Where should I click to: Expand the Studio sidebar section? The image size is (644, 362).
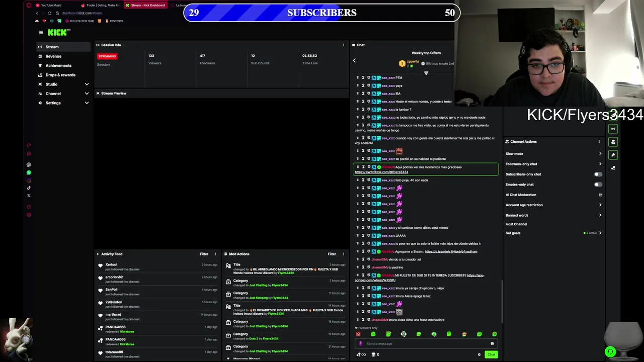coord(64,84)
